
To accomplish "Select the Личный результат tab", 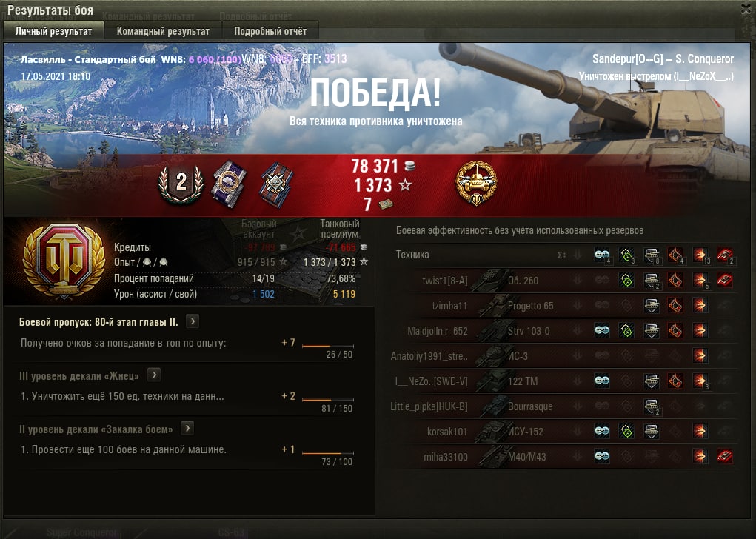I will click(53, 31).
